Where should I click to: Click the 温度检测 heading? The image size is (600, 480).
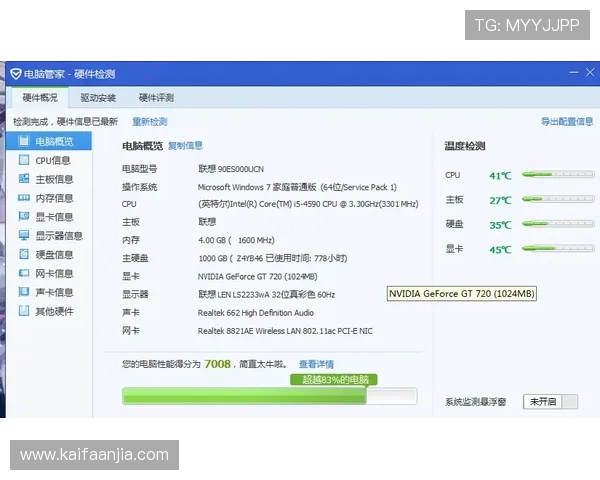click(465, 146)
